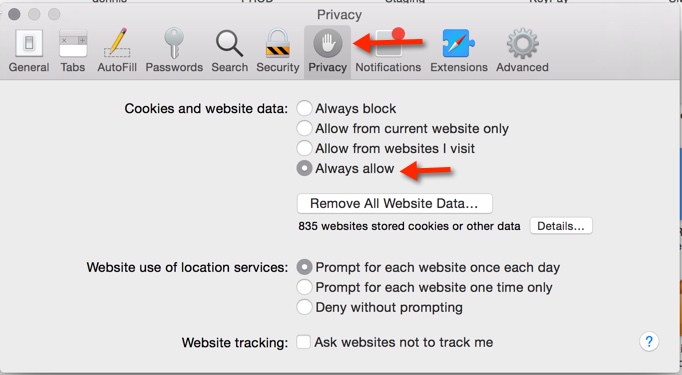Choose Prompt for each website one time only
Screen dimensions: 682x375
coord(304,287)
